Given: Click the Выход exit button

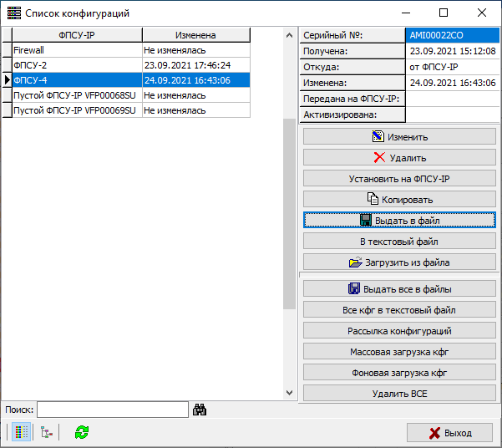Looking at the screenshot, I should (x=449, y=433).
